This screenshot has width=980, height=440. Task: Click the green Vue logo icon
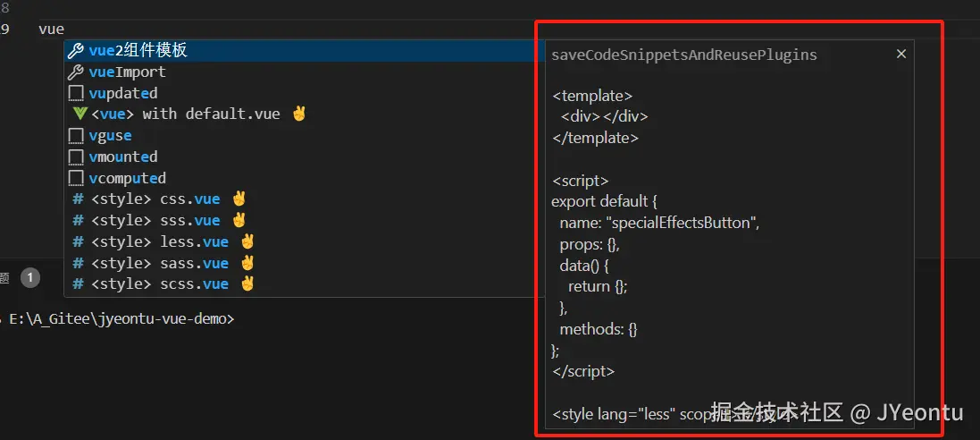[80, 114]
